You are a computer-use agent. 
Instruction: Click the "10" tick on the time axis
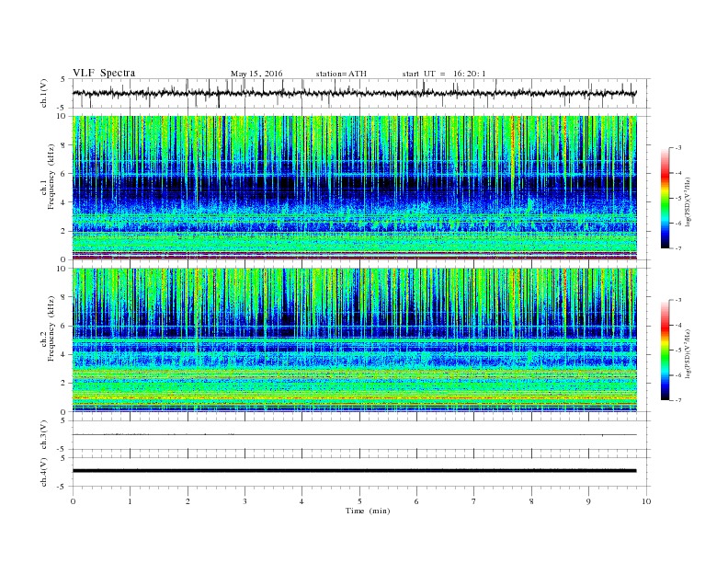tap(646, 501)
